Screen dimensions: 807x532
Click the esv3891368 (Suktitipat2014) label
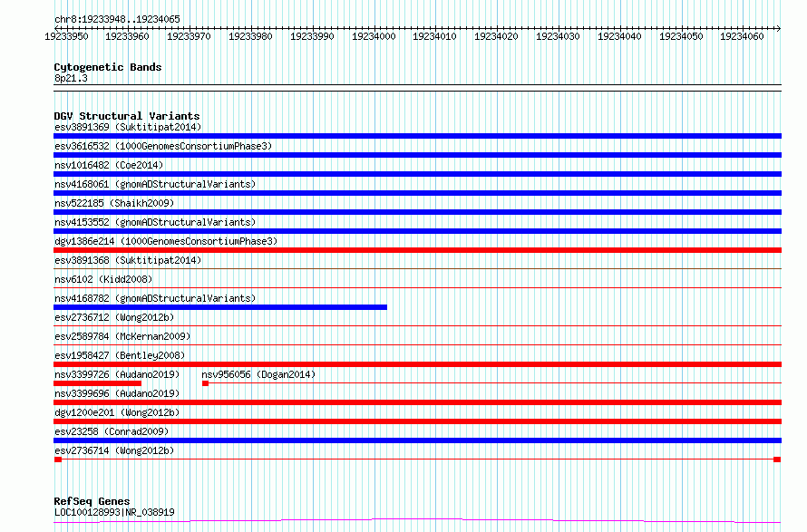(x=128, y=260)
